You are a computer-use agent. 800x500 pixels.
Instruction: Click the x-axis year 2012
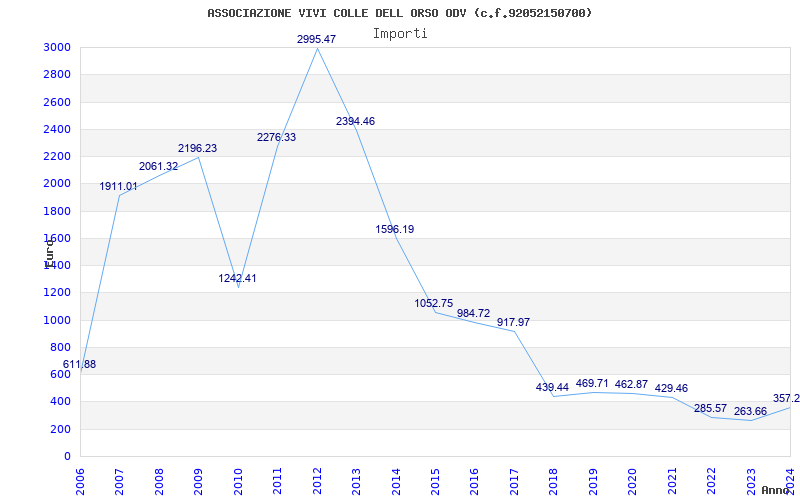coord(317,482)
